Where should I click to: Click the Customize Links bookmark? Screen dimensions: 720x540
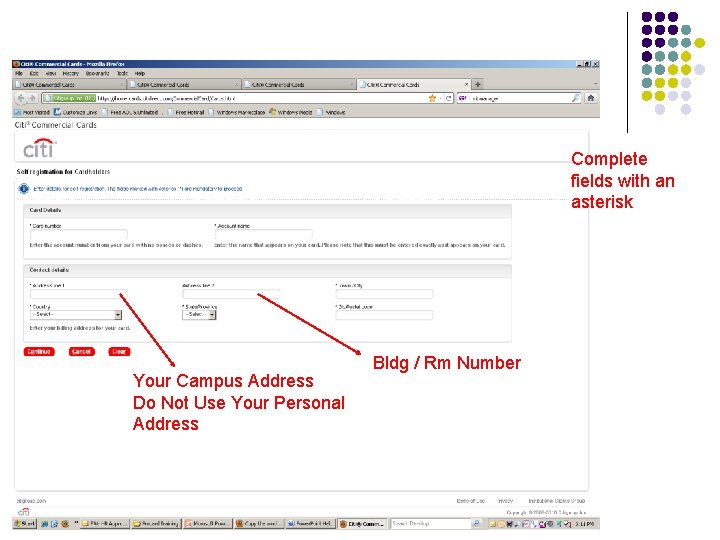pyautogui.click(x=76, y=112)
